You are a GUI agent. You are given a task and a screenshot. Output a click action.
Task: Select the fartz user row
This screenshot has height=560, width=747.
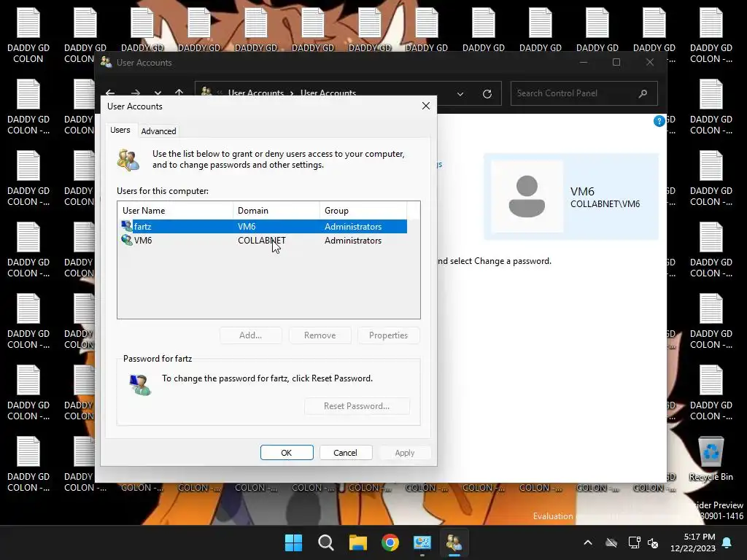tap(262, 226)
